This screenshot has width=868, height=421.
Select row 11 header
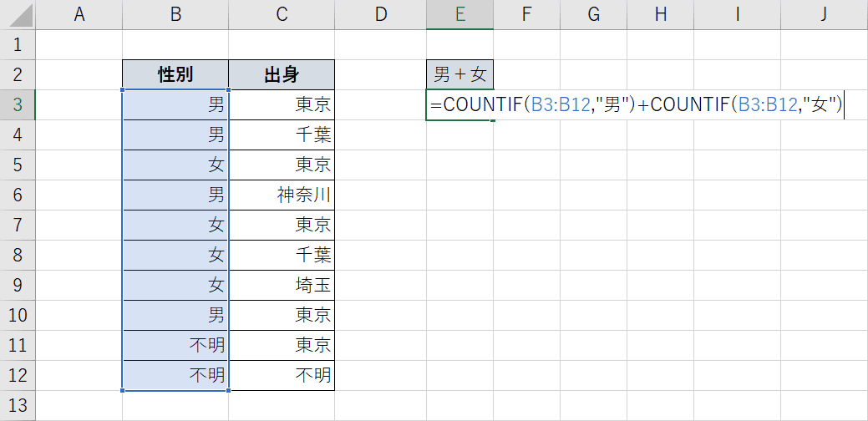coord(18,346)
